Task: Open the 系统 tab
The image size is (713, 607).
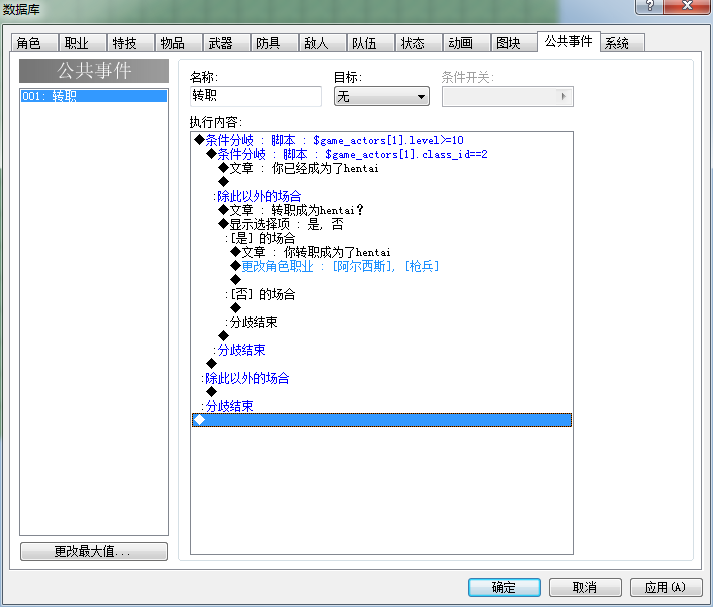Action: point(622,43)
